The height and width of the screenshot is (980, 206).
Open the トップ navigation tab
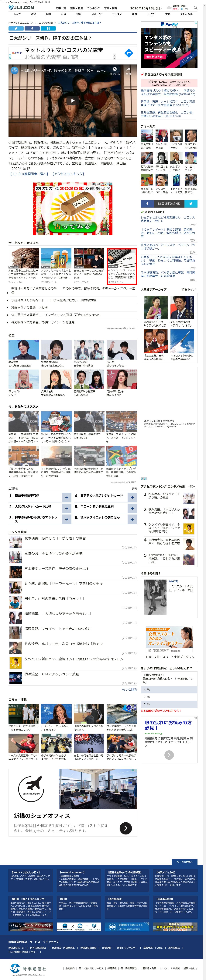17,14
